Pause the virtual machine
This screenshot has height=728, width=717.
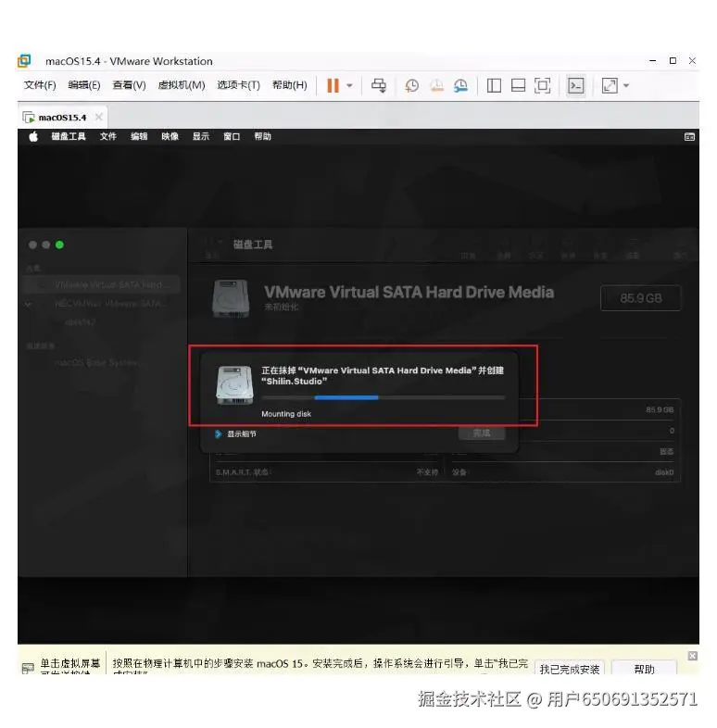[x=333, y=85]
